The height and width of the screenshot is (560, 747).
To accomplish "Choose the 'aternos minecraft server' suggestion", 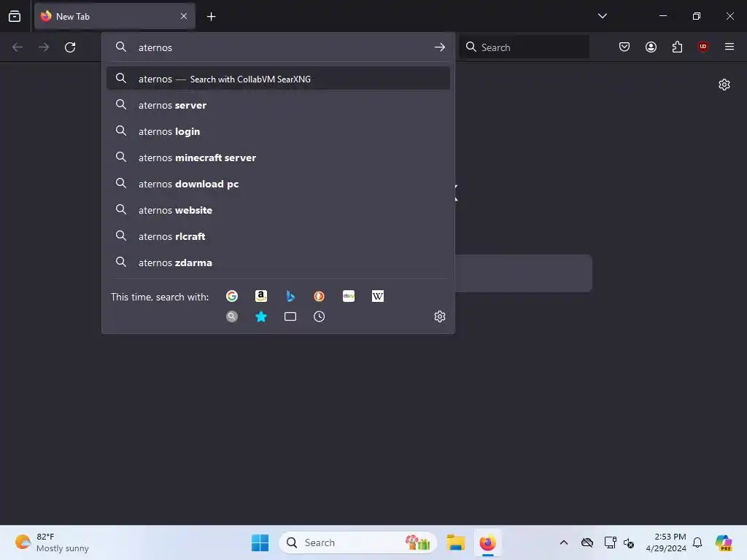I will pos(278,157).
